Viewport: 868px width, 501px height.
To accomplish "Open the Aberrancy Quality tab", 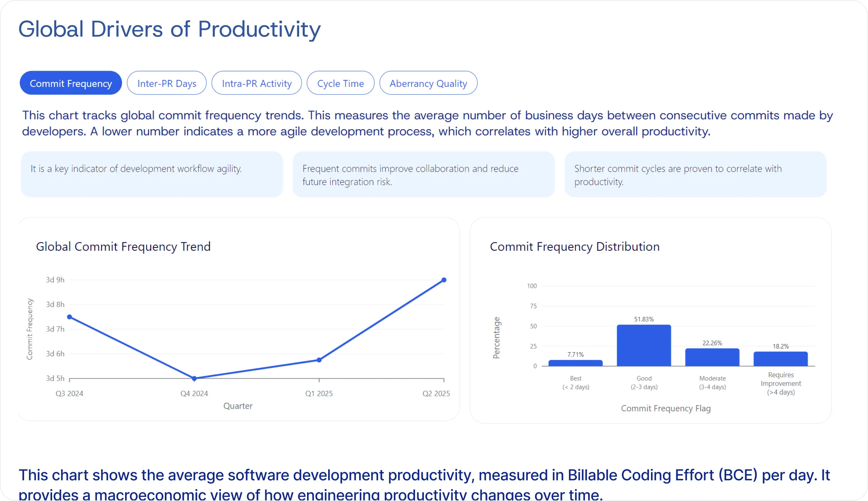I will pos(428,83).
